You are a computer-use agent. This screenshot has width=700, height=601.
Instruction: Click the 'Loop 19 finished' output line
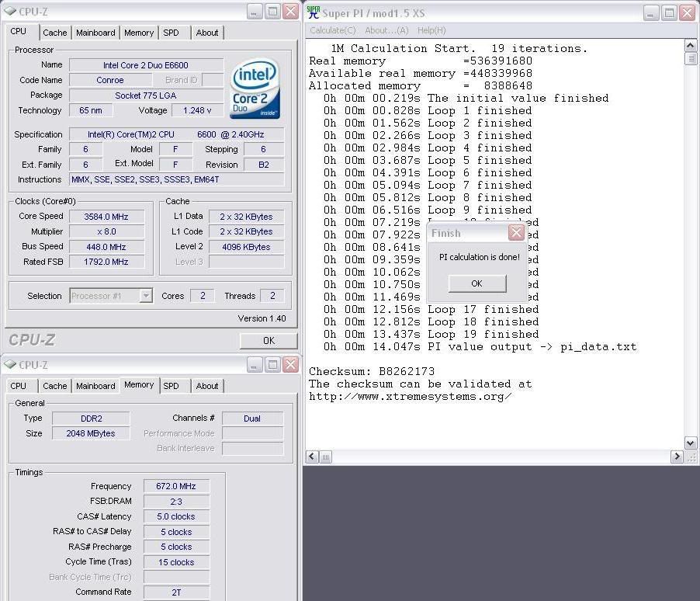pos(431,334)
